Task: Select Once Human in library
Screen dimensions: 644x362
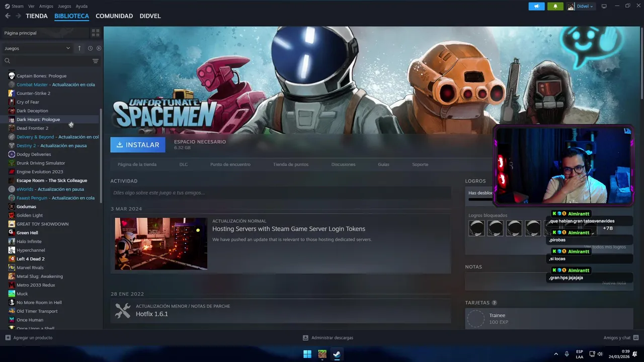Action: tap(30, 320)
